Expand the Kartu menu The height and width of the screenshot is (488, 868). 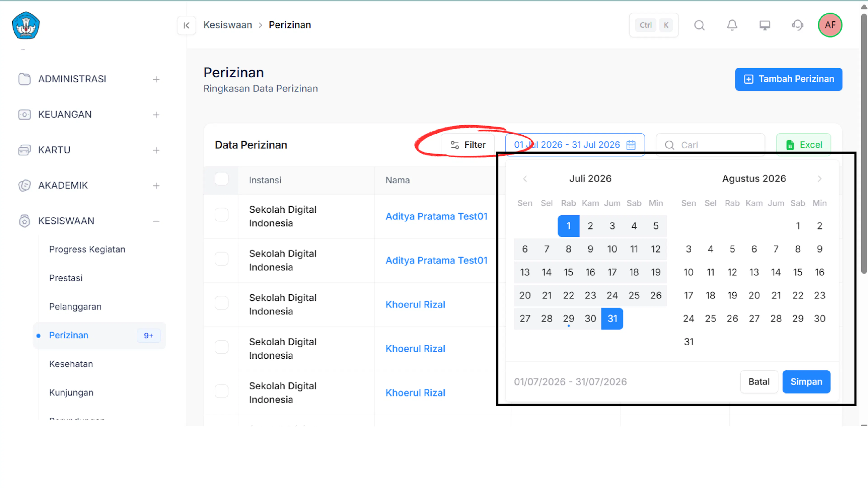(156, 150)
